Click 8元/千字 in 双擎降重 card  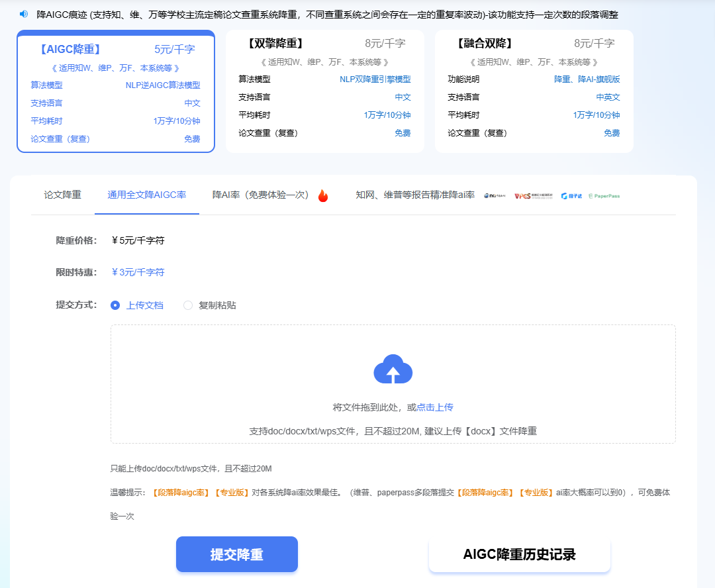pyautogui.click(x=385, y=43)
